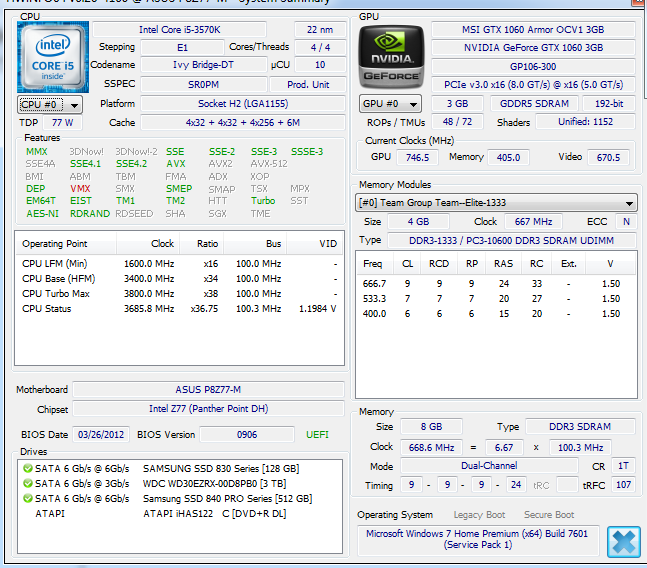The width and height of the screenshot is (647, 568).
Task: Click the VMX feature flag
Action: tap(80, 189)
